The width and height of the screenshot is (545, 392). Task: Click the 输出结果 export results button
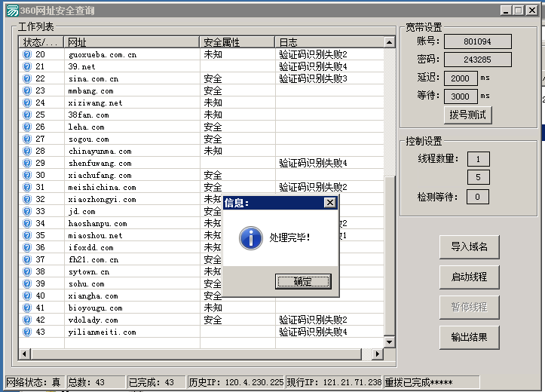click(469, 338)
